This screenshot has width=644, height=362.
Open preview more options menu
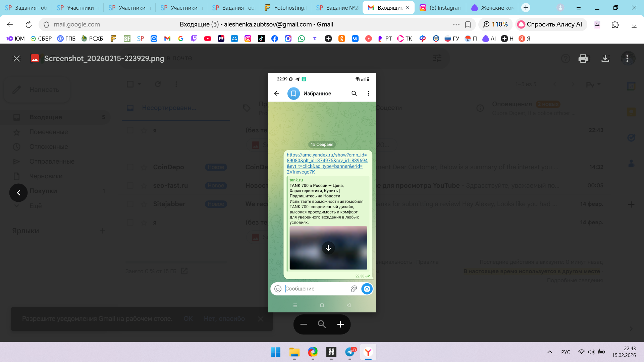627,58
